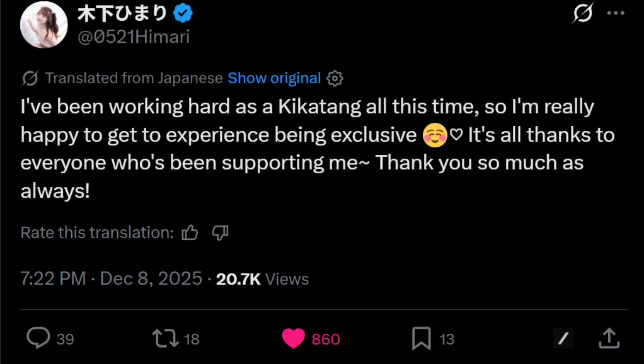Screen dimensions: 644x364
Task: Click the 7:22 PM Dec 8 timestamp
Action: [x=112, y=278]
